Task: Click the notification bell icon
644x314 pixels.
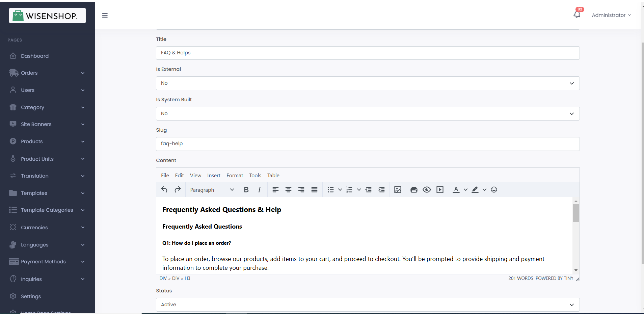Action: 577,14
